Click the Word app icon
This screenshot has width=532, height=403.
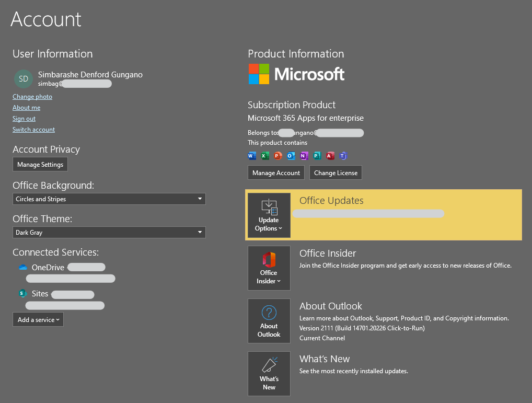click(252, 156)
